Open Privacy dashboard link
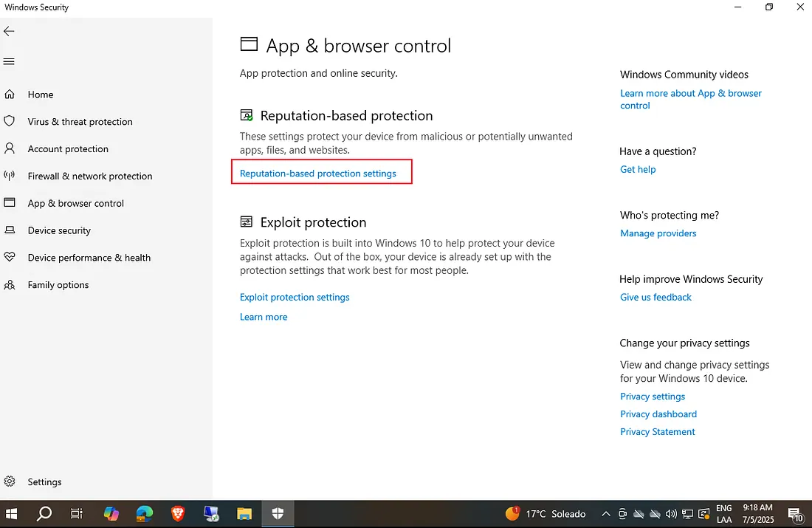Image resolution: width=812 pixels, height=528 pixels. pyautogui.click(x=658, y=414)
